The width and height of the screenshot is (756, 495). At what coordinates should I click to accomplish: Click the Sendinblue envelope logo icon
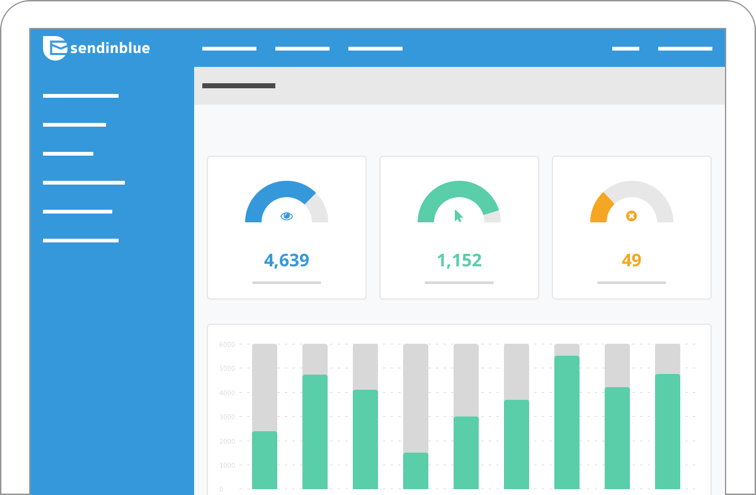click(x=54, y=48)
